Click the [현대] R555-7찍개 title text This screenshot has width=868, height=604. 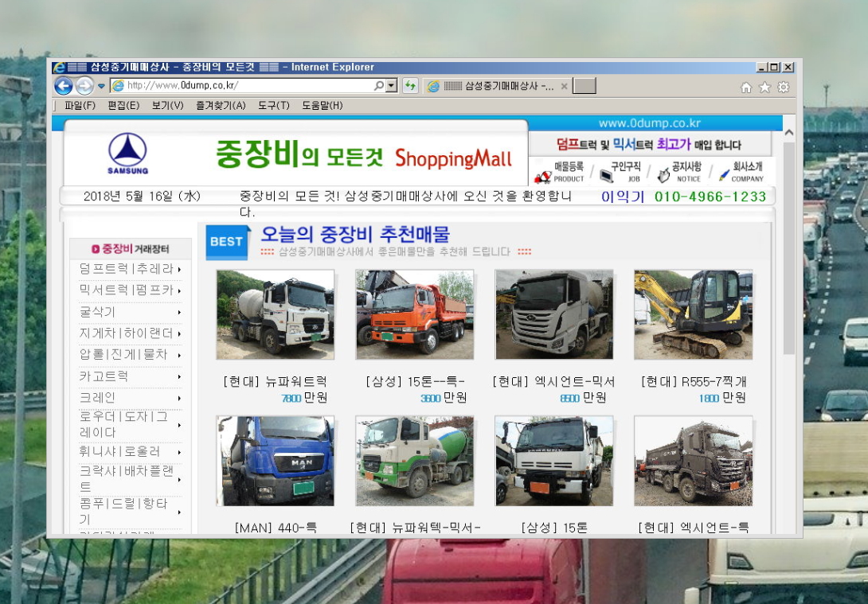(x=693, y=382)
